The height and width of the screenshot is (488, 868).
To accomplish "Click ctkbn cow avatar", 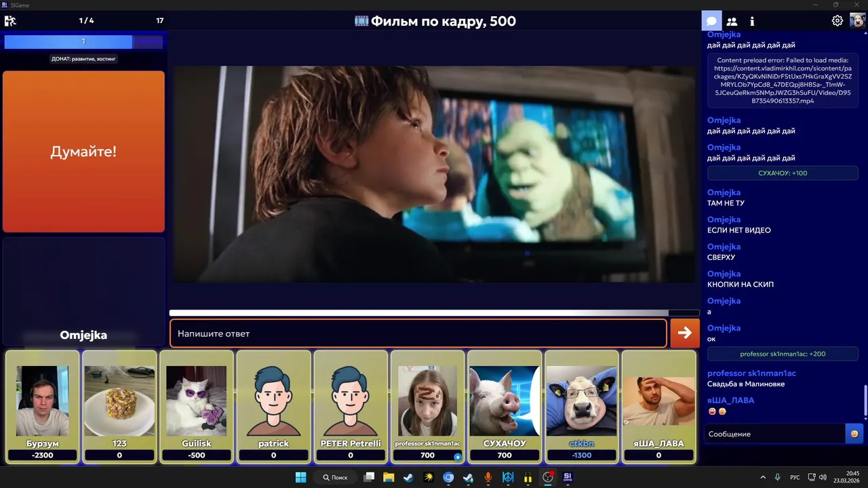I will pyautogui.click(x=582, y=401).
